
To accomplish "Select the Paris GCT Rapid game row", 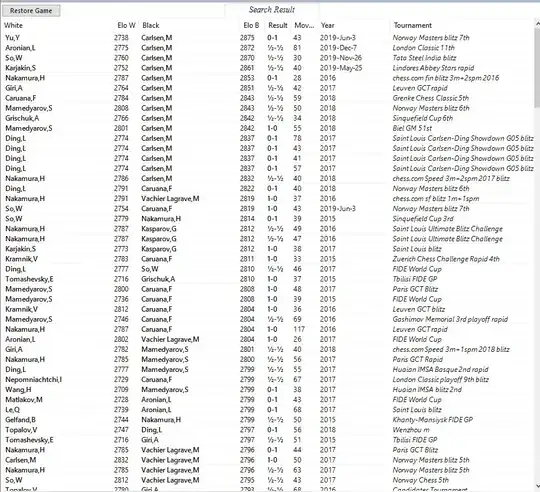I will coord(267,359).
